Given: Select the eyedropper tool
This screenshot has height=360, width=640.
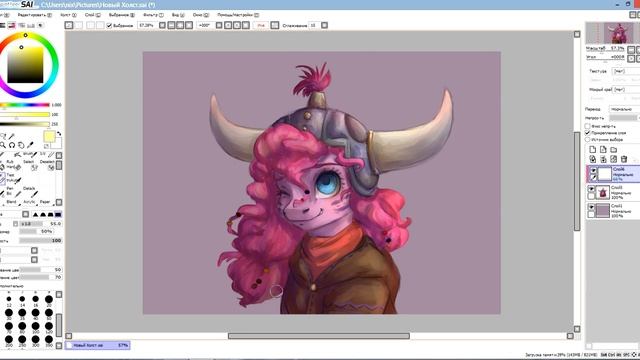Looking at the screenshot, I should tap(30, 145).
